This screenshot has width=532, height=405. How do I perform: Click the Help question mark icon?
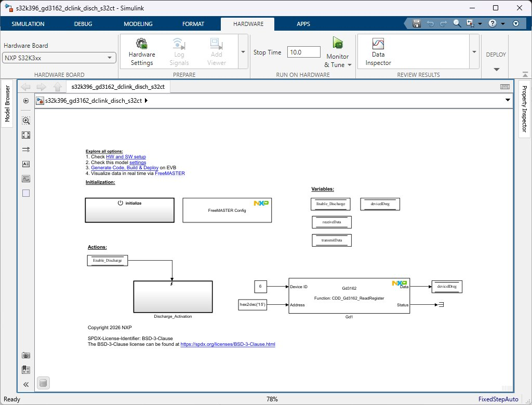click(493, 23)
